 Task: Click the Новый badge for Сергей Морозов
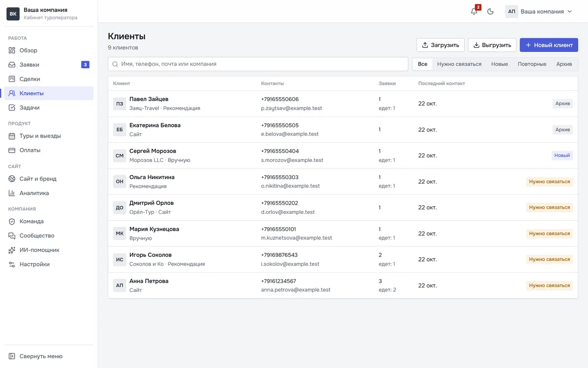coord(562,156)
